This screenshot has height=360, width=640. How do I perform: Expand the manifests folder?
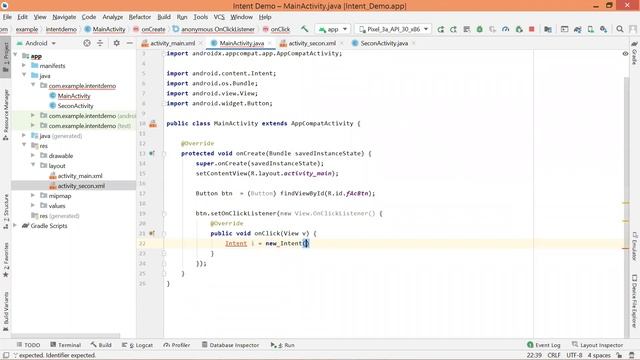(24, 66)
